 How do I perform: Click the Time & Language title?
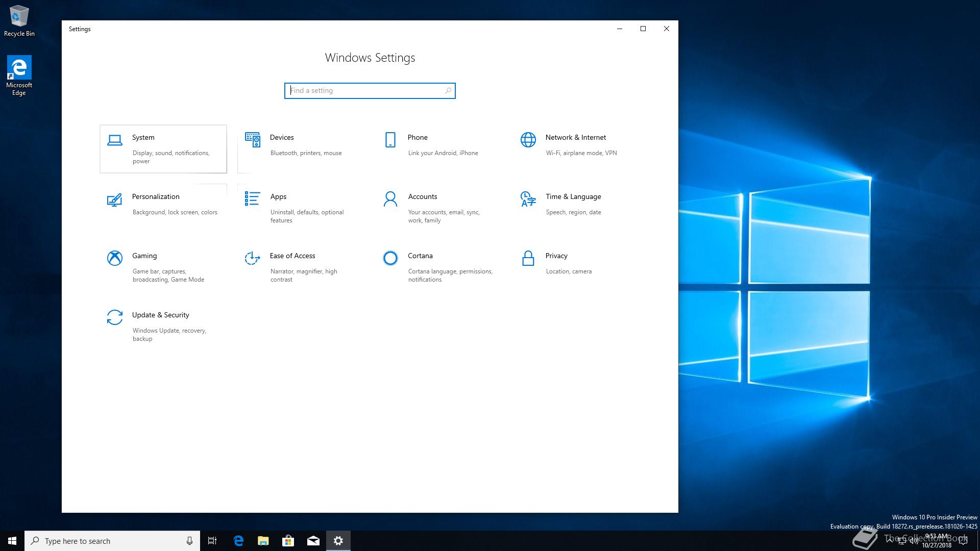[573, 197]
